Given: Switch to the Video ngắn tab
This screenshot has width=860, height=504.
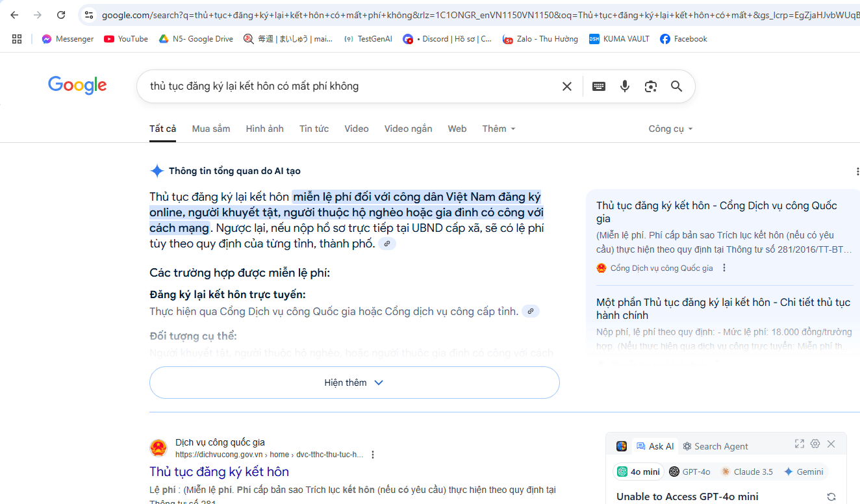Looking at the screenshot, I should [x=409, y=129].
